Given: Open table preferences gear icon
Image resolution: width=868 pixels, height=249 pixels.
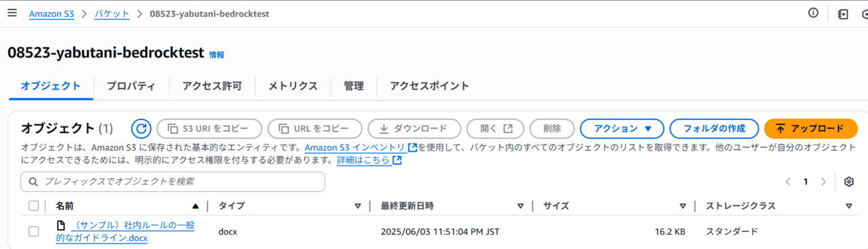Looking at the screenshot, I should [x=848, y=182].
